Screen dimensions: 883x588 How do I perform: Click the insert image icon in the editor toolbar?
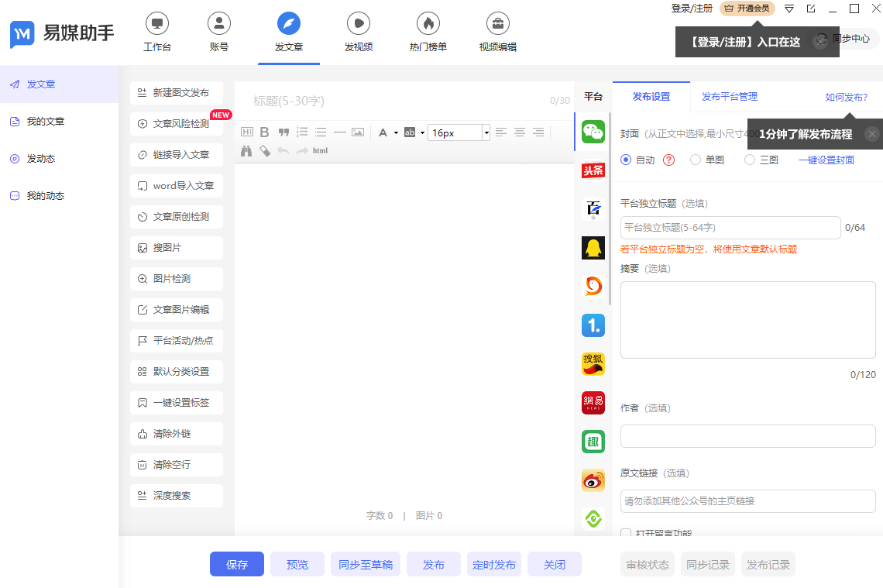click(x=357, y=132)
